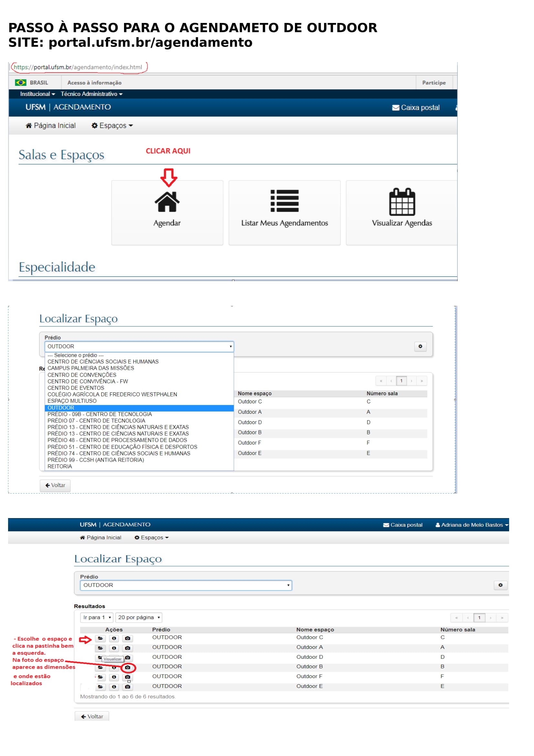The height and width of the screenshot is (756, 534).
Task: Open the Técnico Administrativo menu
Action: tap(91, 94)
